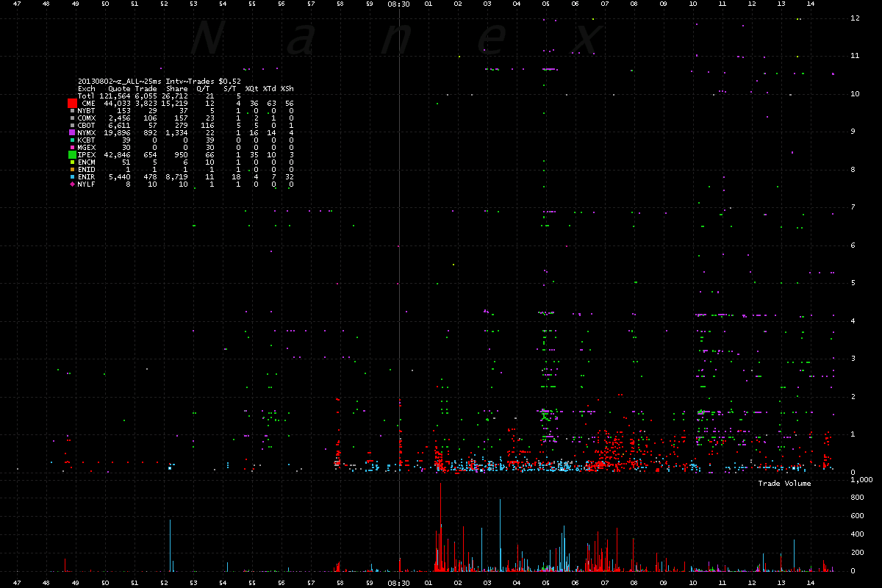Click CME share value '15,219'
This screenshot has width=882, height=588.
175,104
